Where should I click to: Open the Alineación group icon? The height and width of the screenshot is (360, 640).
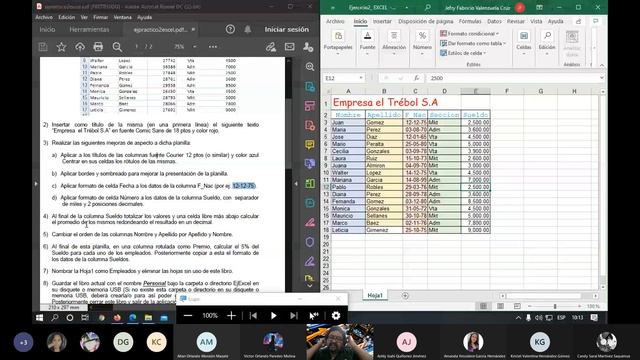[x=394, y=36]
